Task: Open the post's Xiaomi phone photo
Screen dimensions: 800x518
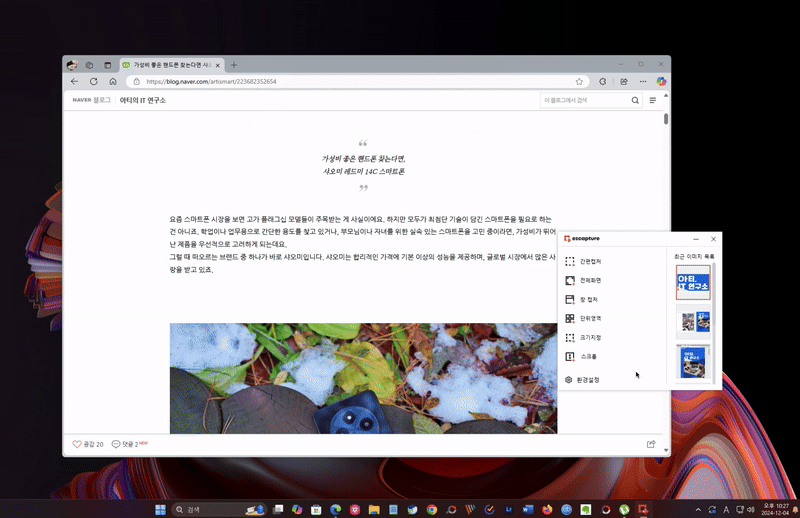Action: (363, 378)
